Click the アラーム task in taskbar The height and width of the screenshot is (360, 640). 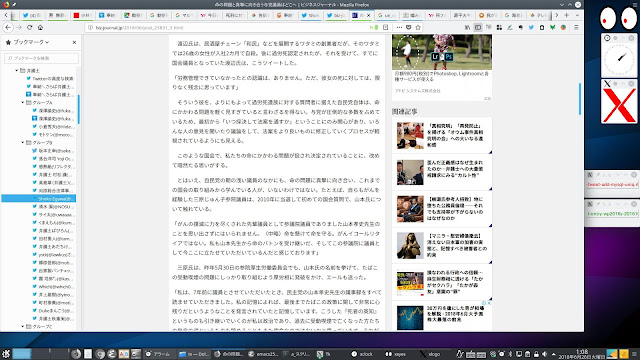coord(158,354)
